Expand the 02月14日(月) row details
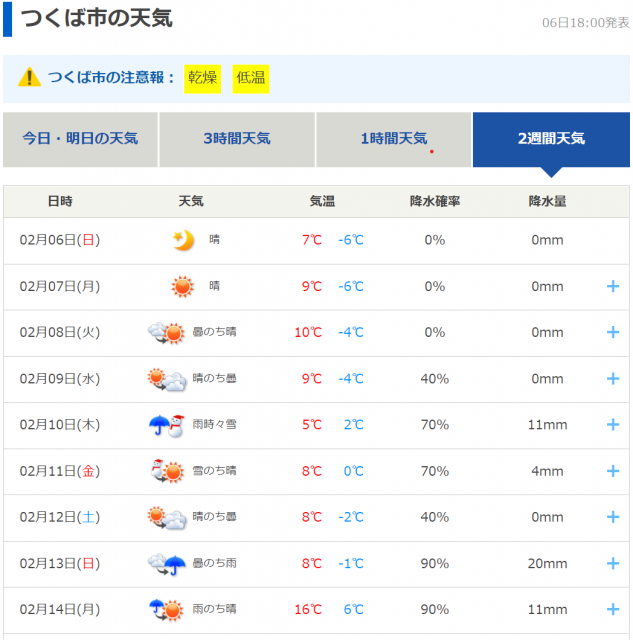Viewport: 633px width, 640px height. 613,609
